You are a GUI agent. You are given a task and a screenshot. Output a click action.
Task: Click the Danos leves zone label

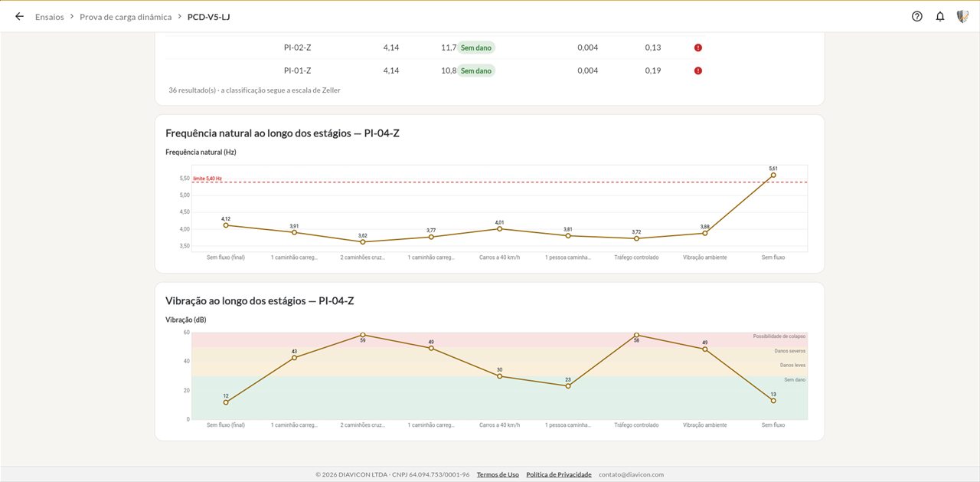793,366
